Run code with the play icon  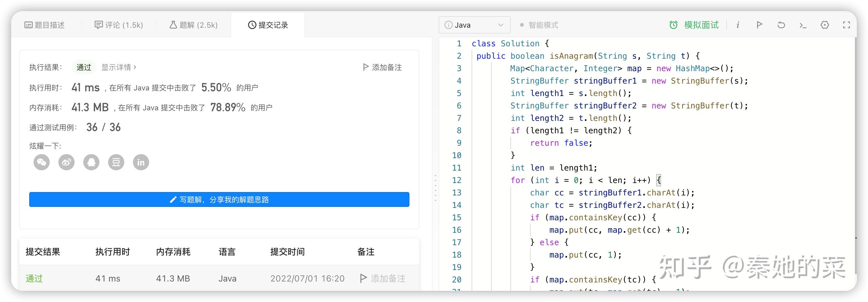(x=759, y=25)
